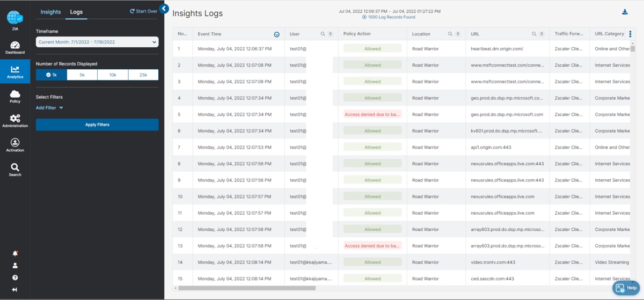644x300 pixels.
Task: Open the Timeframe dropdown
Action: click(x=97, y=42)
